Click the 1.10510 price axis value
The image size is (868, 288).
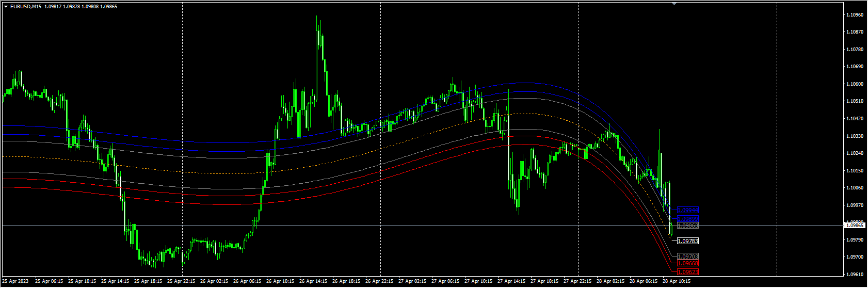point(855,101)
